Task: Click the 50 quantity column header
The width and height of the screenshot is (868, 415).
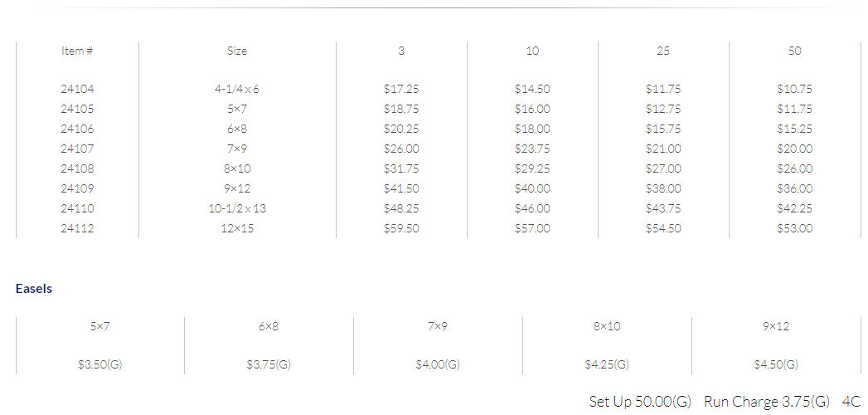Action: [794, 51]
